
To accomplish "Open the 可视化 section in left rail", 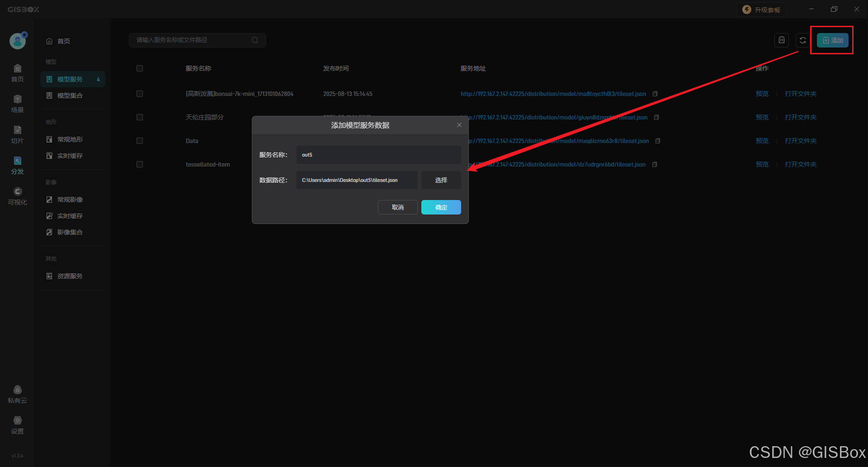I will pos(17,196).
